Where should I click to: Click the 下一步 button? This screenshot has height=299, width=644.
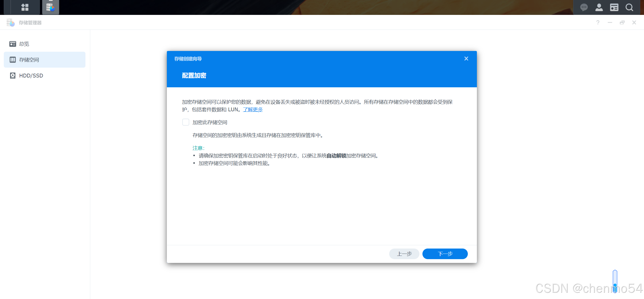tap(445, 254)
